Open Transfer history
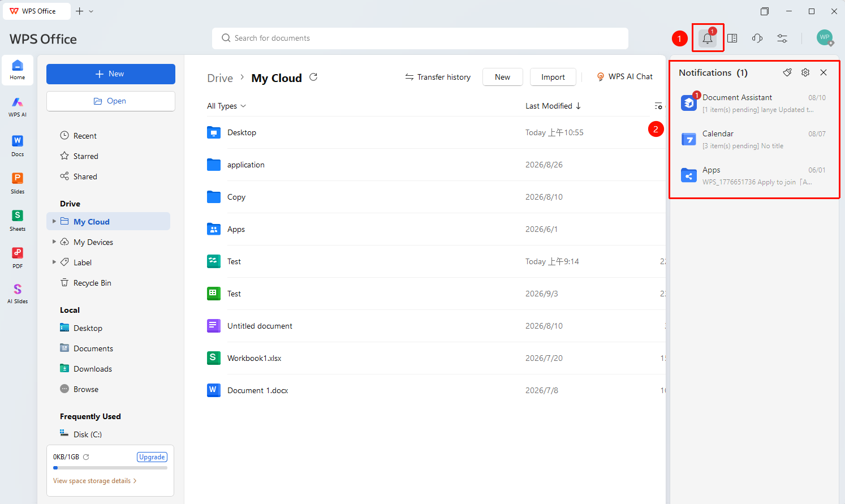 point(438,77)
